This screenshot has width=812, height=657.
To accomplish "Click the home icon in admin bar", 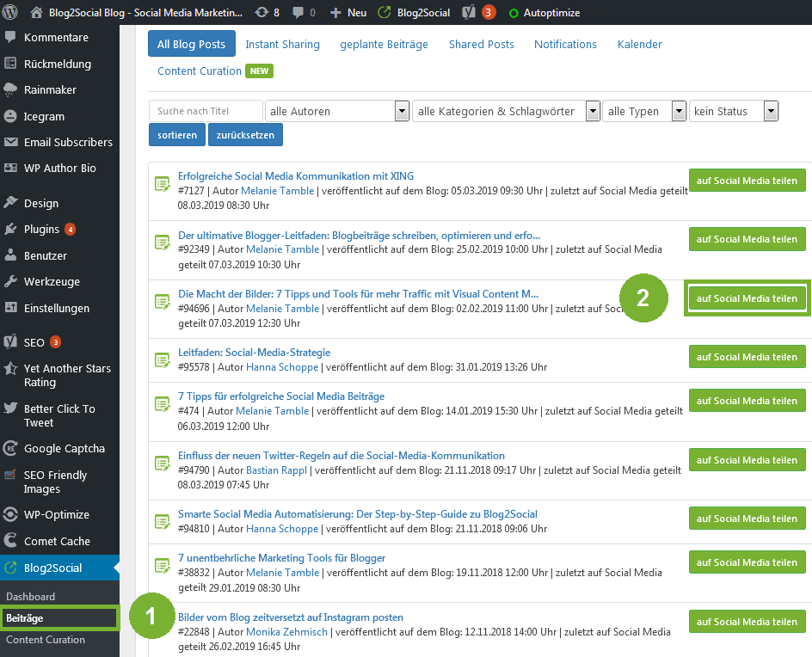I will coord(36,12).
